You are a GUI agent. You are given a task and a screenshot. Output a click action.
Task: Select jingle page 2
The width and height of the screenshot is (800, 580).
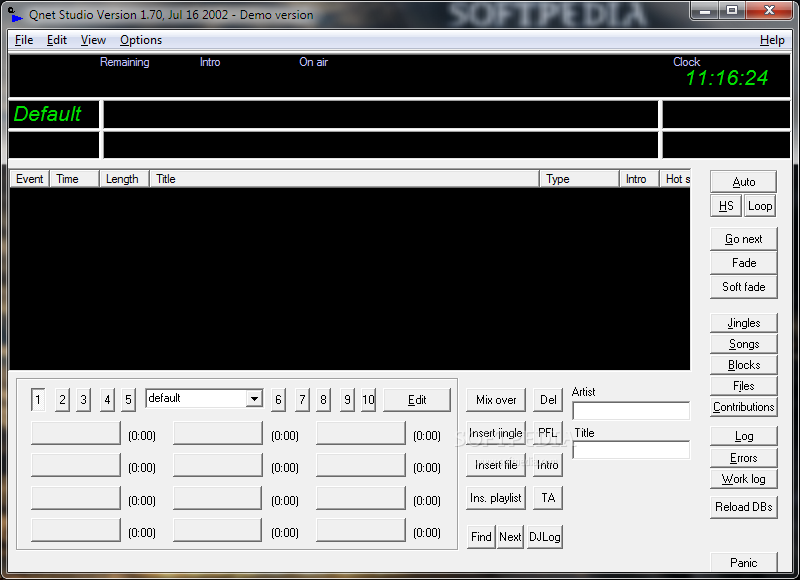click(62, 399)
